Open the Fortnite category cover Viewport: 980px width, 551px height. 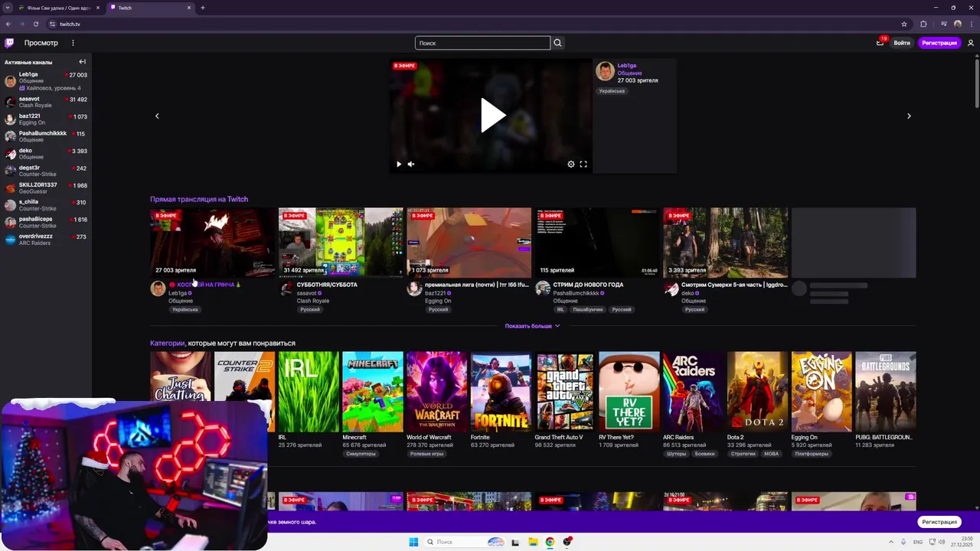tap(501, 391)
